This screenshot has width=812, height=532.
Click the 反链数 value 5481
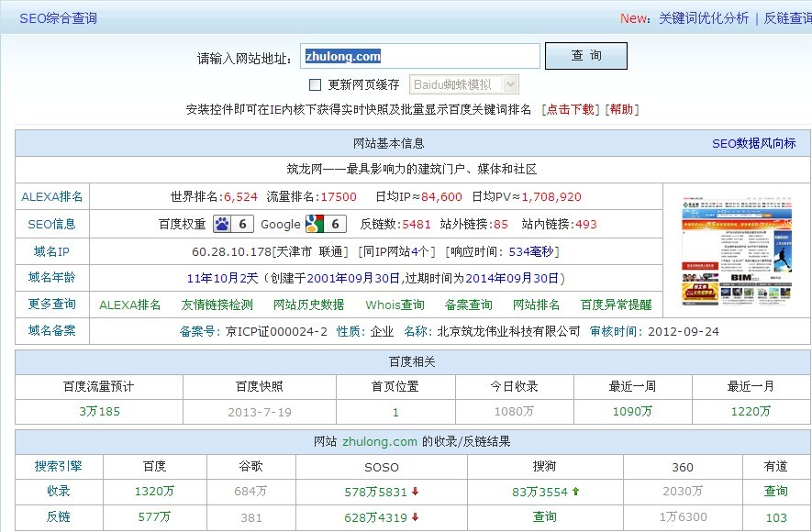417,224
